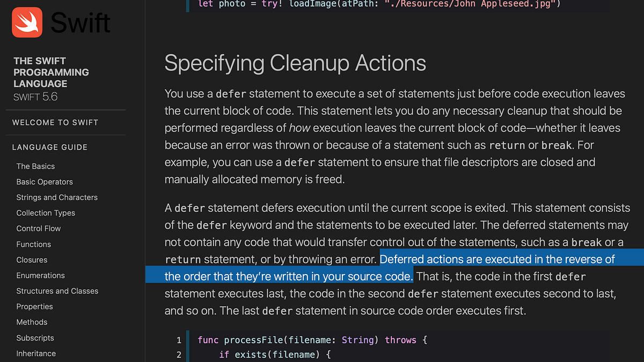644x362 pixels.
Task: Open Strings and Characters chapter
Action: [57, 197]
